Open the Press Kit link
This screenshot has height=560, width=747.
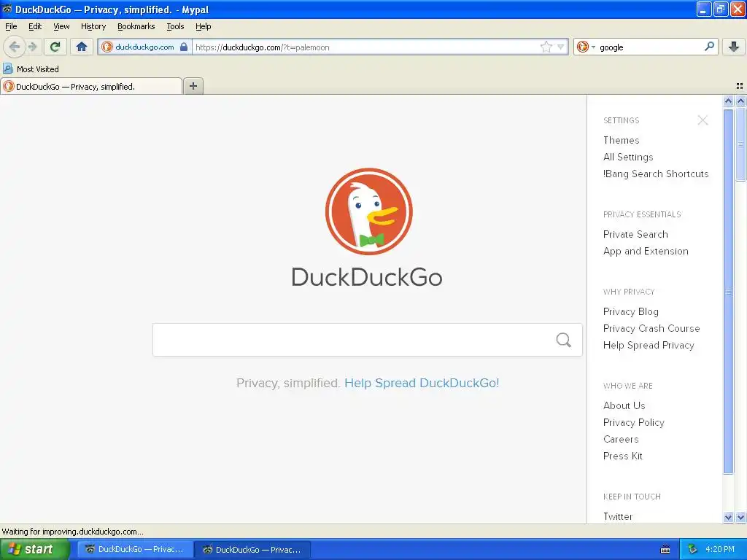(x=623, y=456)
